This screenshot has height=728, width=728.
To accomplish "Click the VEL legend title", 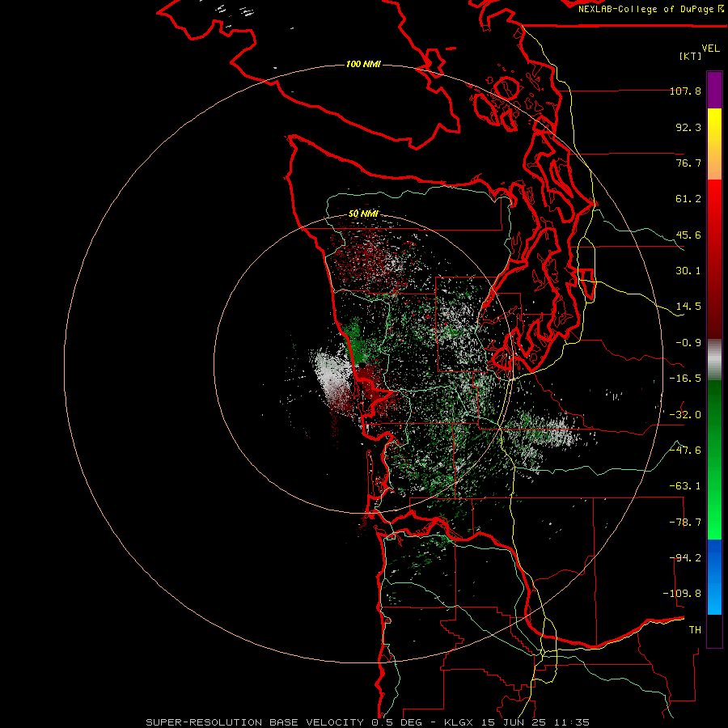I will (710, 48).
